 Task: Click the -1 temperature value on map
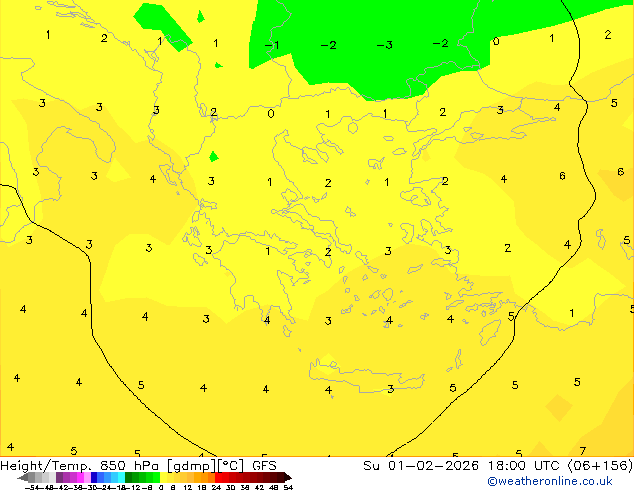click(272, 45)
